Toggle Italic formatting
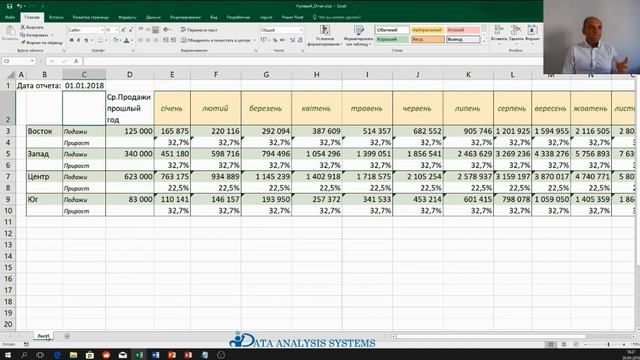 79,40
